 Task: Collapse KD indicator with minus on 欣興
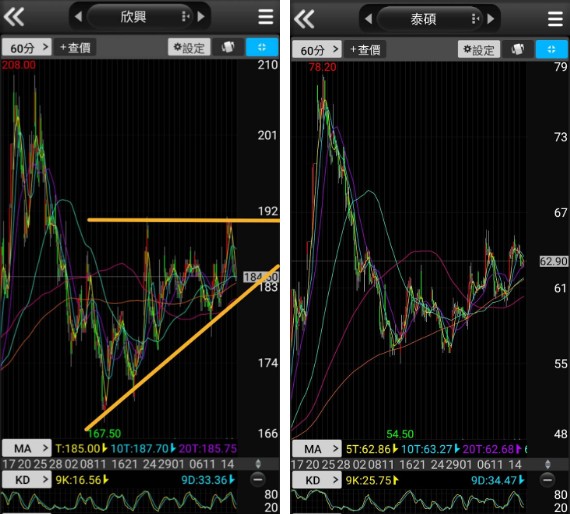pyautogui.click(x=258, y=479)
